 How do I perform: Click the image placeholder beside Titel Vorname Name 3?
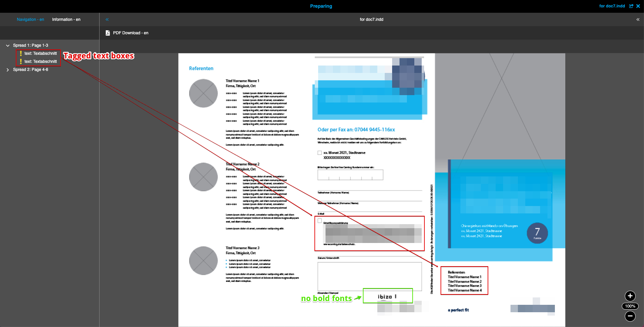pyautogui.click(x=203, y=261)
